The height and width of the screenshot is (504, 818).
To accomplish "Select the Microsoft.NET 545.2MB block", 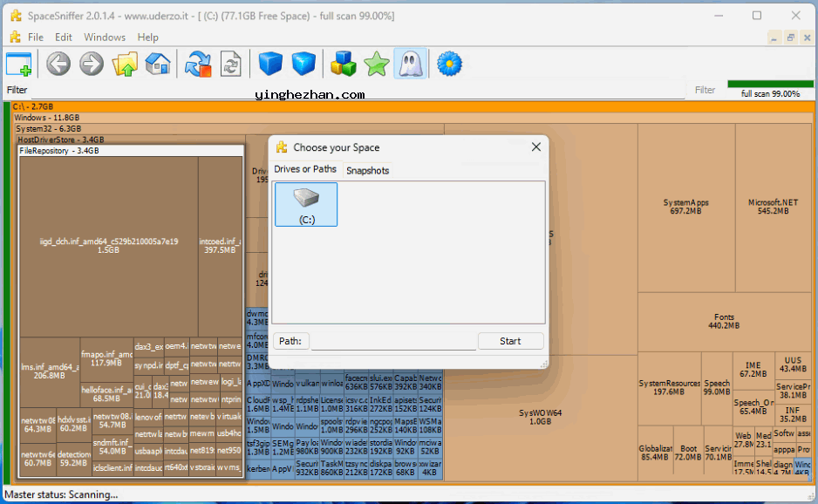I will coord(774,208).
